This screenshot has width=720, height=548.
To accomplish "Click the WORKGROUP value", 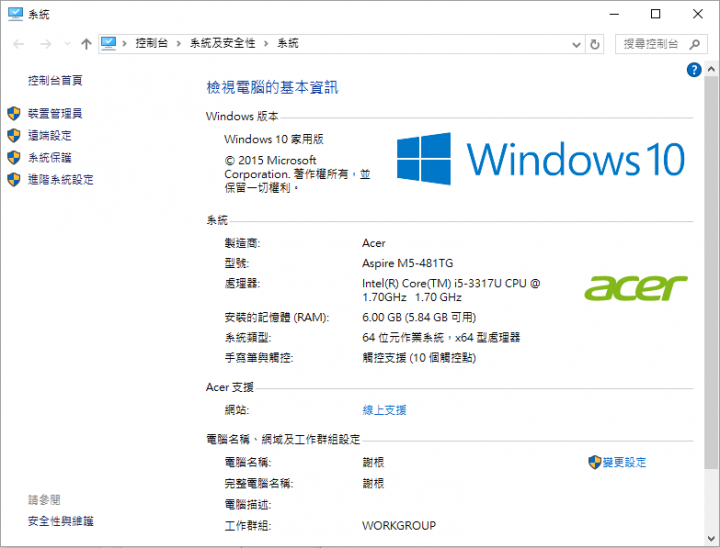I will (399, 525).
